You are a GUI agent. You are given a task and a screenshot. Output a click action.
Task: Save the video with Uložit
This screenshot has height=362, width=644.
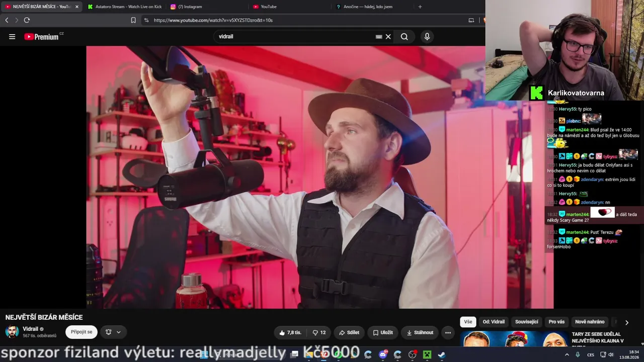point(383,332)
